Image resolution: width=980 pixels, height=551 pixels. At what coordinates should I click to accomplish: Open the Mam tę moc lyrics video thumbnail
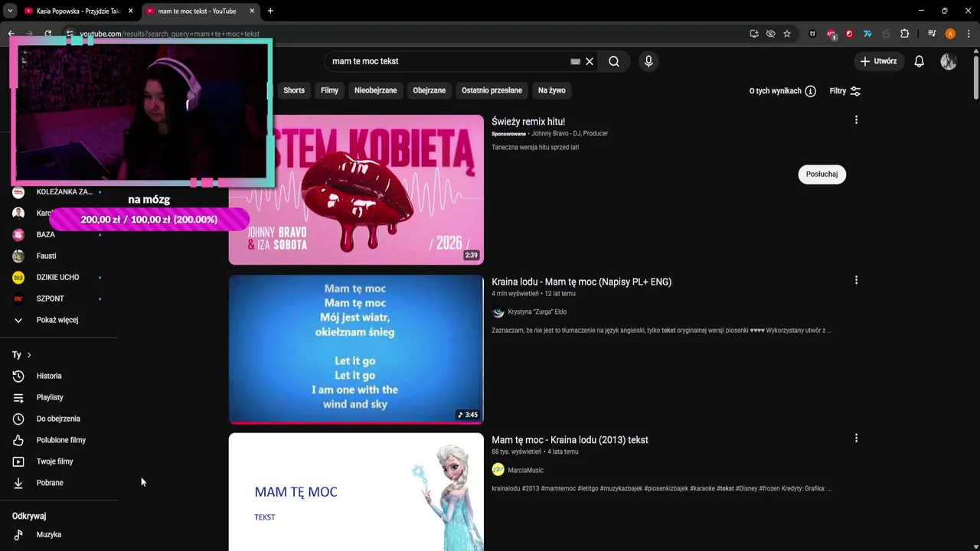(356, 349)
